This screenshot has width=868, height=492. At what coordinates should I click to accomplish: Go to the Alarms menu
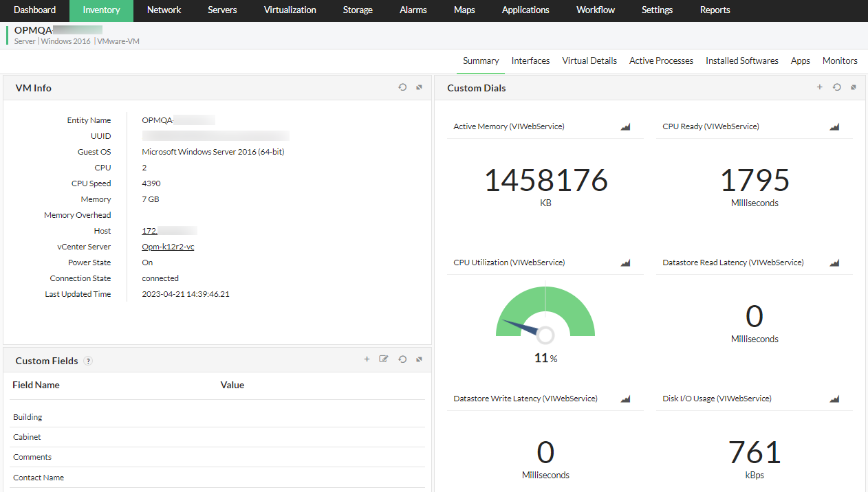[x=413, y=10]
